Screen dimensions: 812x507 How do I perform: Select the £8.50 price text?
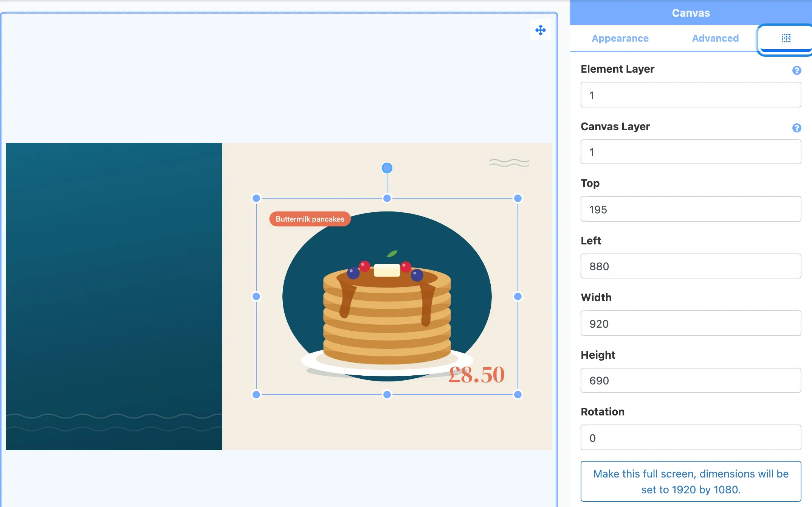click(476, 375)
